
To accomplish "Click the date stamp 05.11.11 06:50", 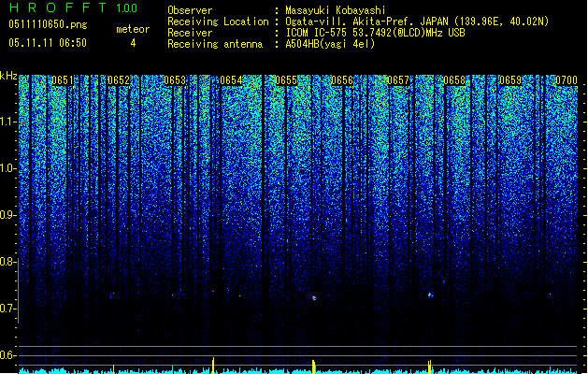I will point(48,43).
